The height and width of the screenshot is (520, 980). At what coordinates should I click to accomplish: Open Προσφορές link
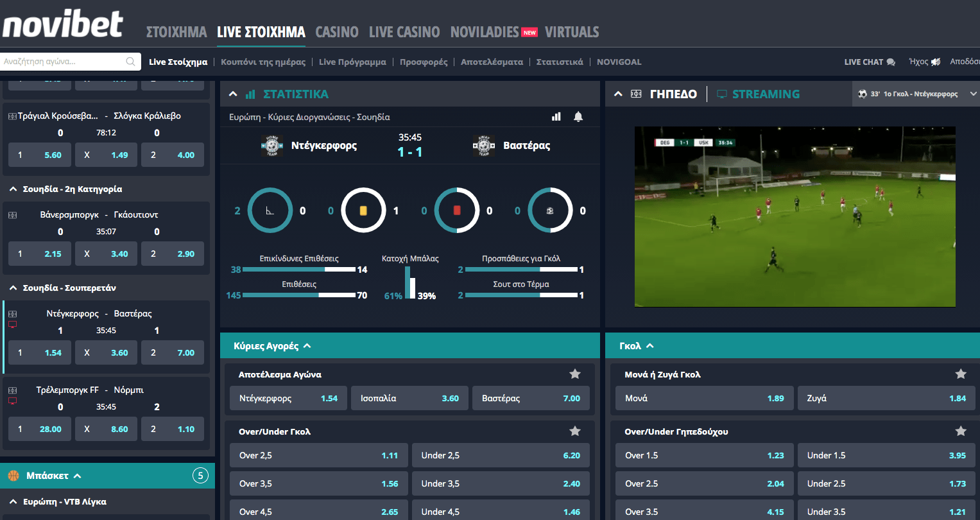coord(424,62)
